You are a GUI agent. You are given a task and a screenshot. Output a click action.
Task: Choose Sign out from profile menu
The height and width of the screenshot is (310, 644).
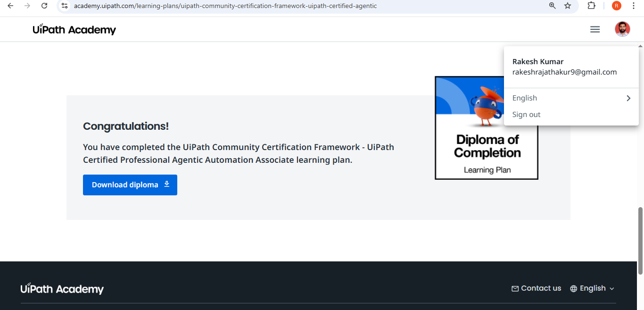(x=527, y=115)
